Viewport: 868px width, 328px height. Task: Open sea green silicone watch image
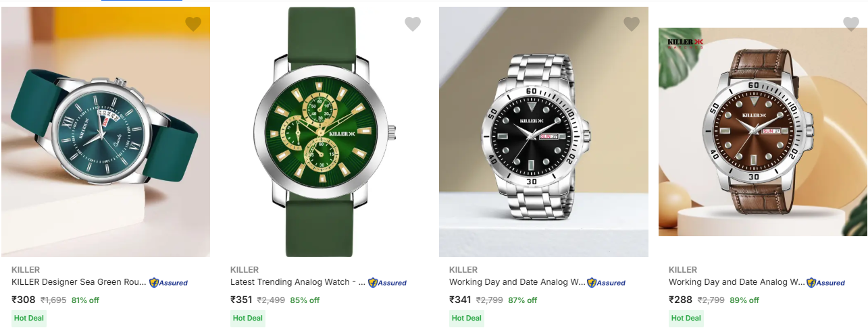click(x=105, y=132)
